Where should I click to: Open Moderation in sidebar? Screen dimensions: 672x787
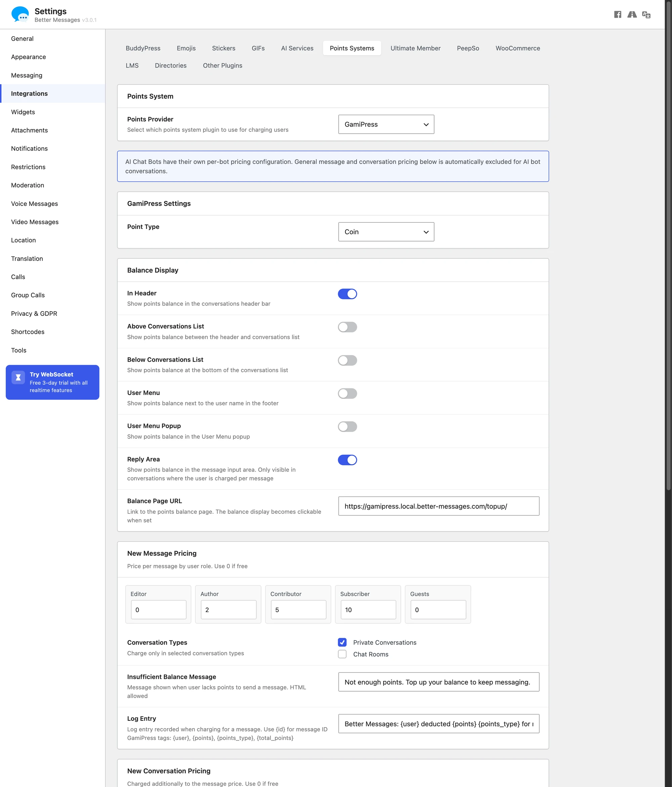[x=52, y=185]
